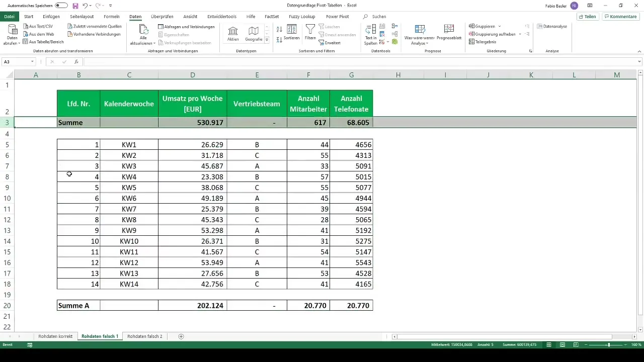The height and width of the screenshot is (362, 644).
Task: Select Normal view in status bar
Action: (x=549, y=345)
